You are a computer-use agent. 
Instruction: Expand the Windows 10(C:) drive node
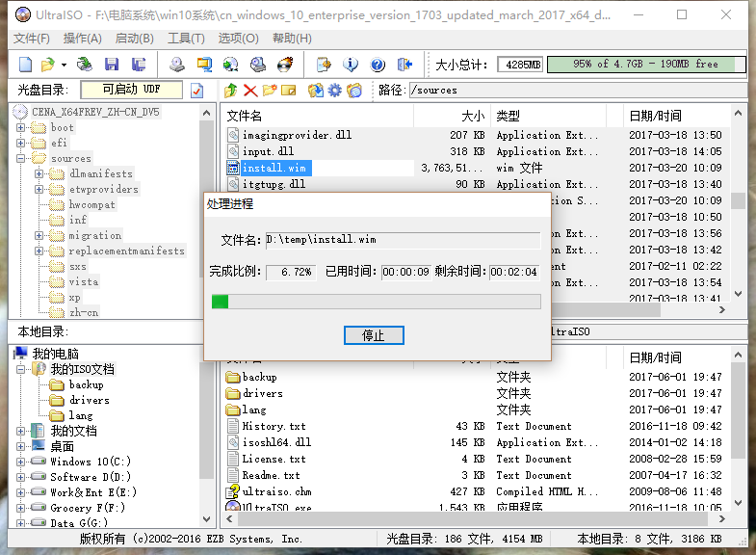[21, 462]
